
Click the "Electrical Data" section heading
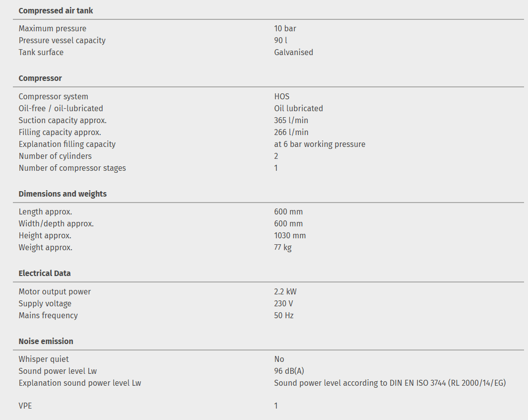45,273
